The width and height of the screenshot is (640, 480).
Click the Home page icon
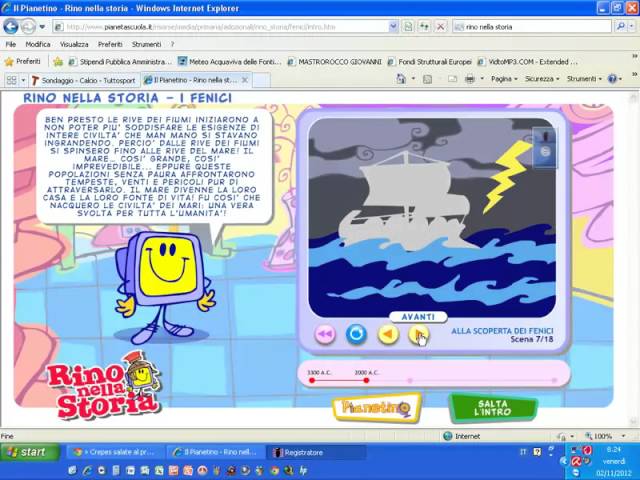tap(402, 79)
